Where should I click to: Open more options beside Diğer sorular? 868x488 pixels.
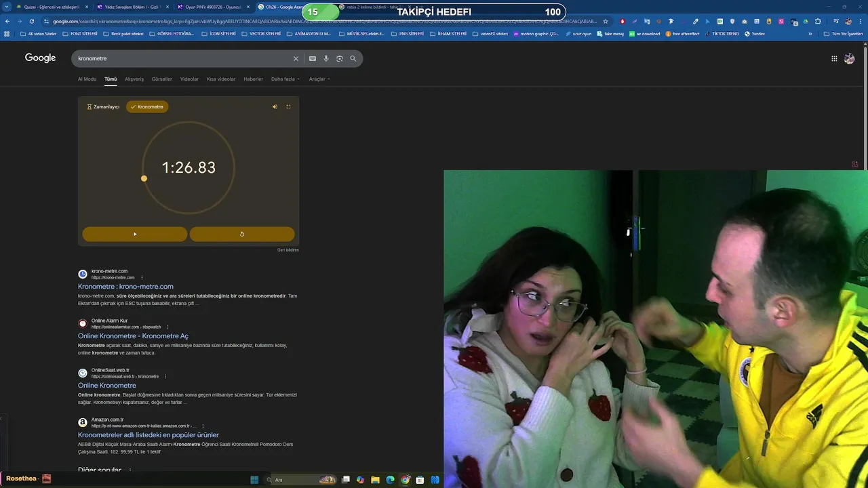point(130,470)
